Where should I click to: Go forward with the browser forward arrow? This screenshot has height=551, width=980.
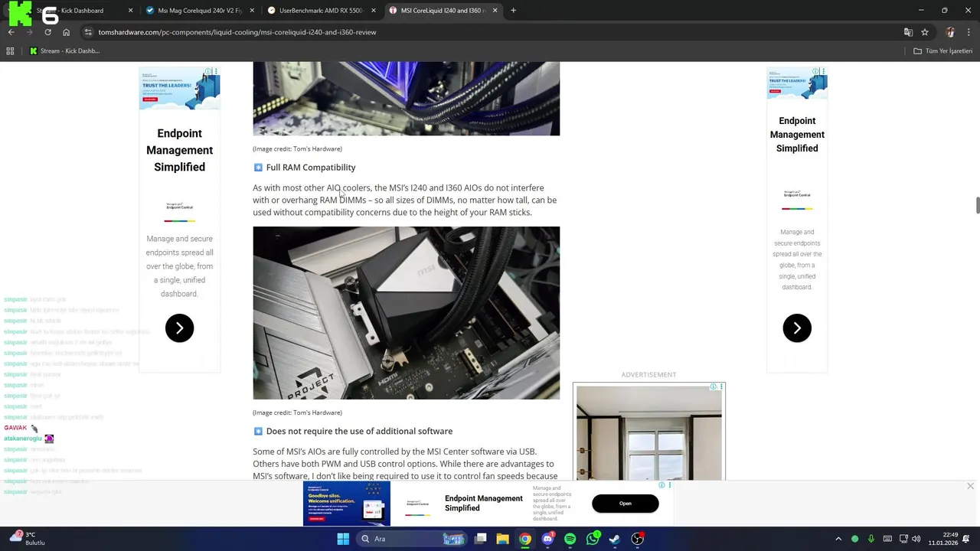(29, 32)
